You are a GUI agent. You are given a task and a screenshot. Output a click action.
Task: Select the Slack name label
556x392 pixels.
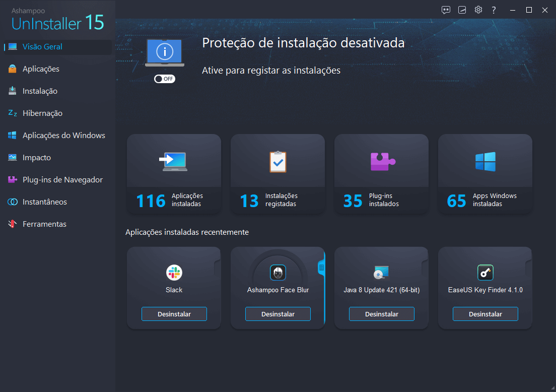(x=174, y=290)
